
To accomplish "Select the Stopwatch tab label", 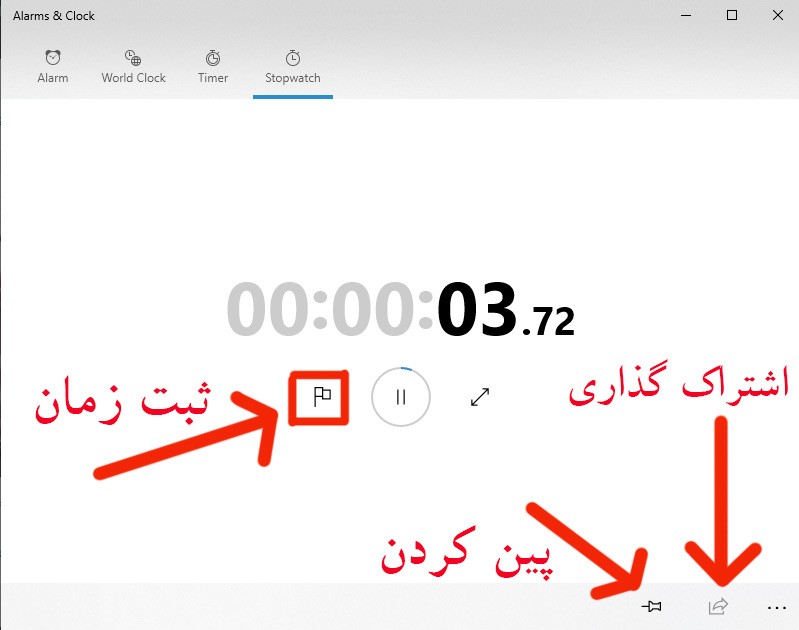I will click(x=292, y=78).
